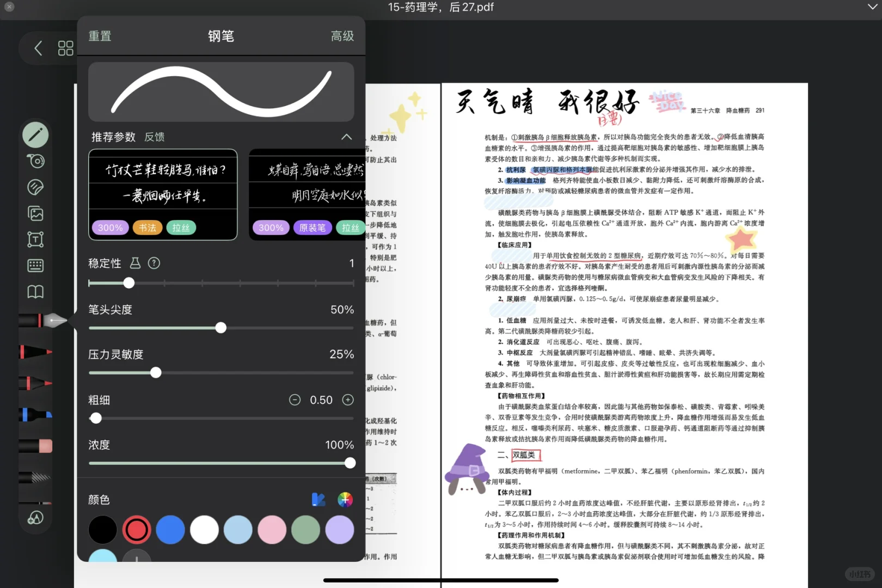Viewport: 882px width, 588px height.
Task: Click the 【临床应用】 heading on the page
Action: pos(514,245)
